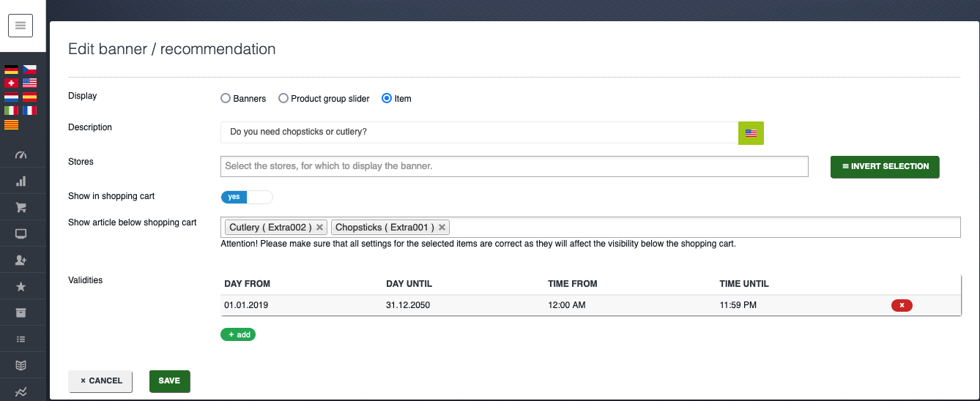The height and width of the screenshot is (401, 980).
Task: Open the Stores selection dropdown field
Action: 514,166
